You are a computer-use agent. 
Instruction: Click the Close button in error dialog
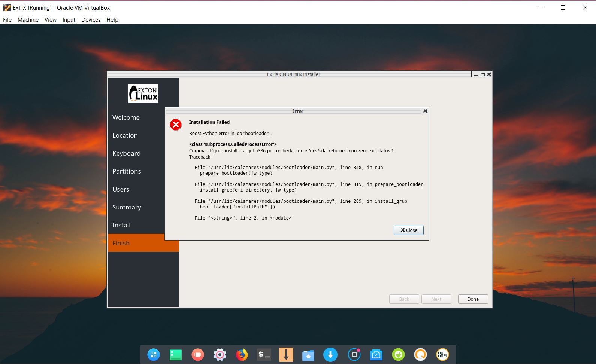[x=409, y=230]
